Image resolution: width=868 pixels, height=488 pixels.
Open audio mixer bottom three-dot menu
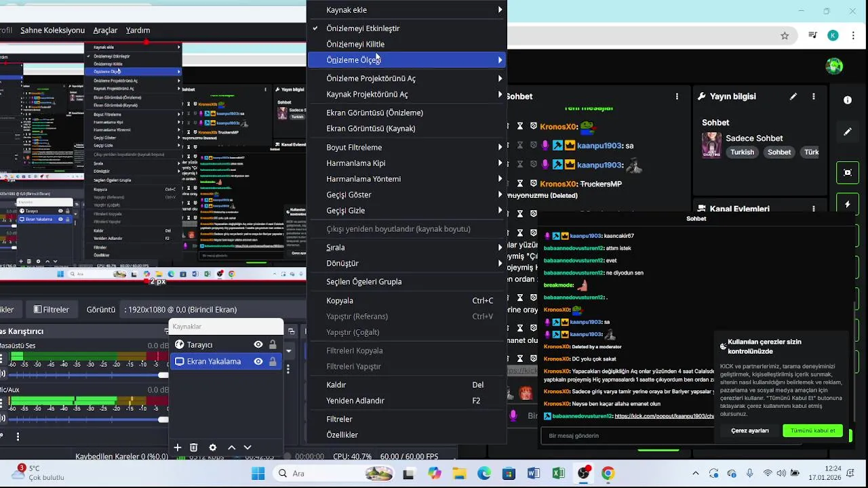coord(18,437)
